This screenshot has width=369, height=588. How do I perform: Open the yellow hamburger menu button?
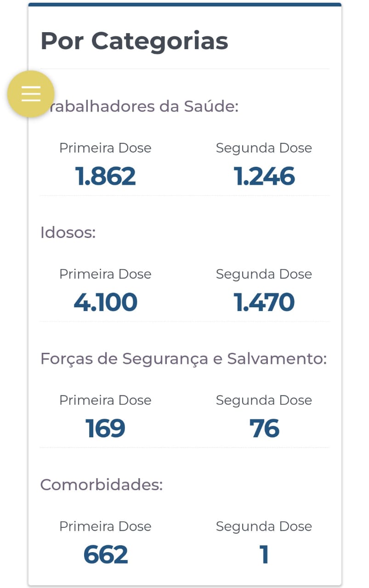(x=31, y=94)
